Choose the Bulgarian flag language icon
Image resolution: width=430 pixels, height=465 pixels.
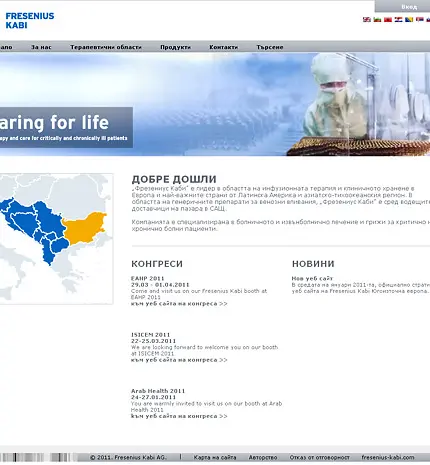click(377, 20)
